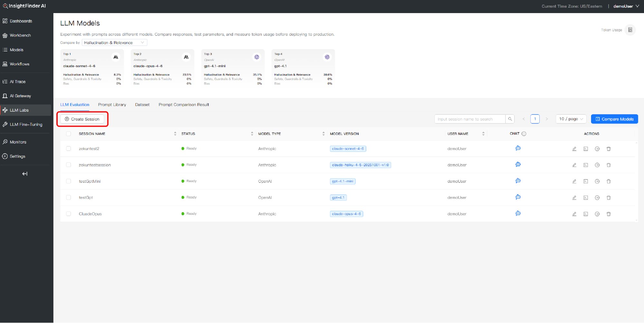Toggle the select-all checkbox in table header
The height and width of the screenshot is (323, 644).
click(x=69, y=134)
